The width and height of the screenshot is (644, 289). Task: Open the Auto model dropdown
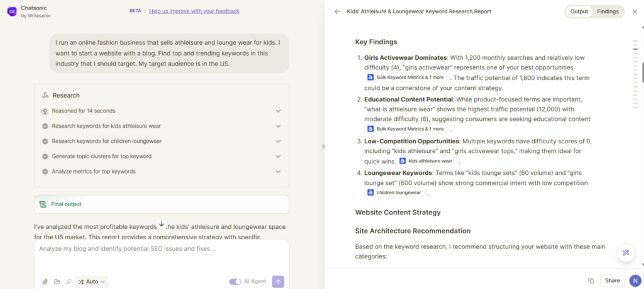[91, 282]
